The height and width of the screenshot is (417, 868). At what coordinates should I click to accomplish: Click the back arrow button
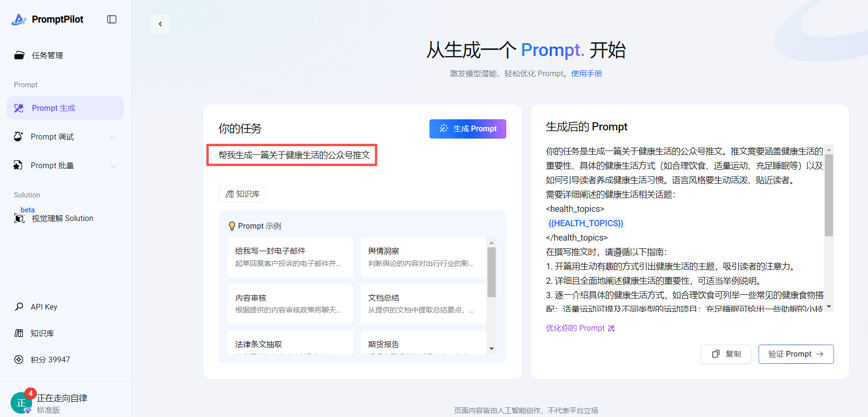[160, 24]
